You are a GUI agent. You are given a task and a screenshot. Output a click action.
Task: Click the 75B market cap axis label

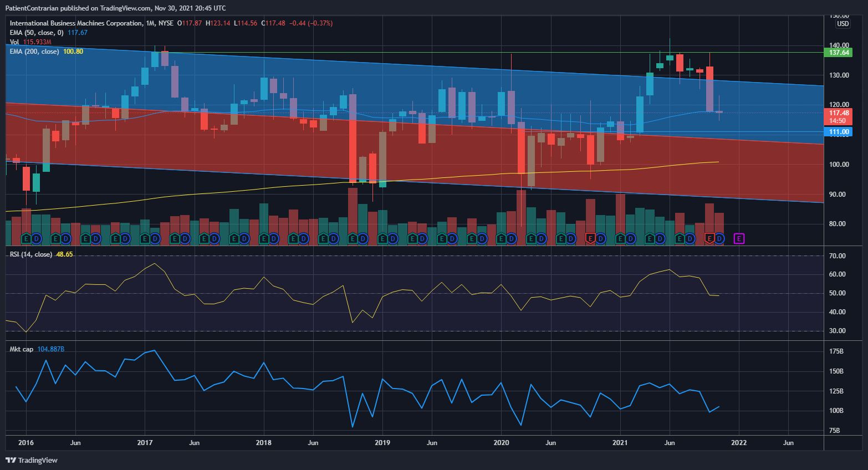click(x=835, y=430)
